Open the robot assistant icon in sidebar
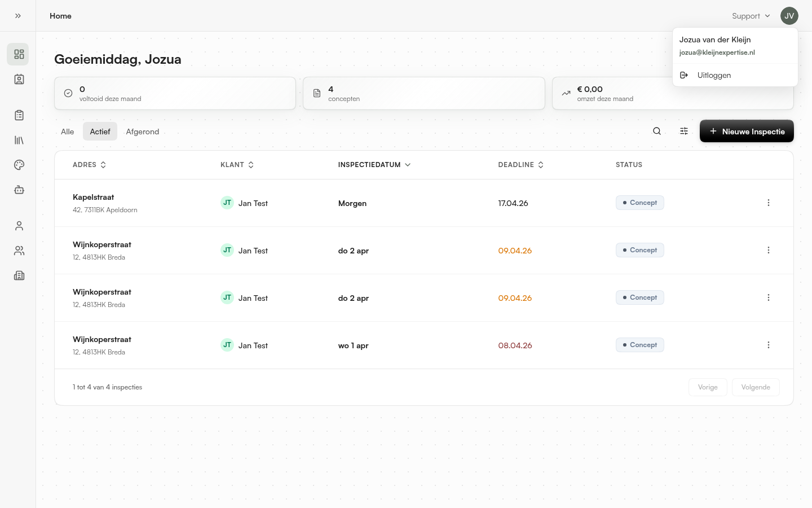812x508 pixels. coord(19,190)
